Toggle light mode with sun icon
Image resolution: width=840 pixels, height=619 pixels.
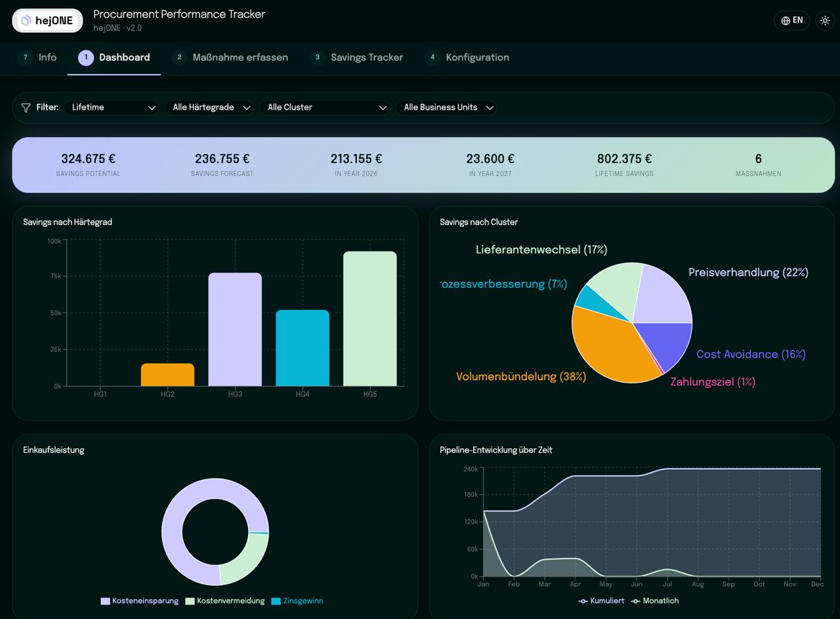point(825,20)
